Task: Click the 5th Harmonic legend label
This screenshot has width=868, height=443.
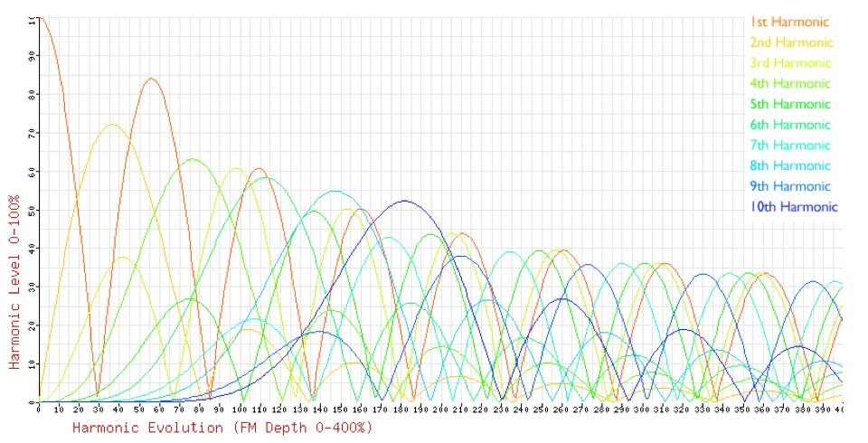Action: [x=790, y=104]
